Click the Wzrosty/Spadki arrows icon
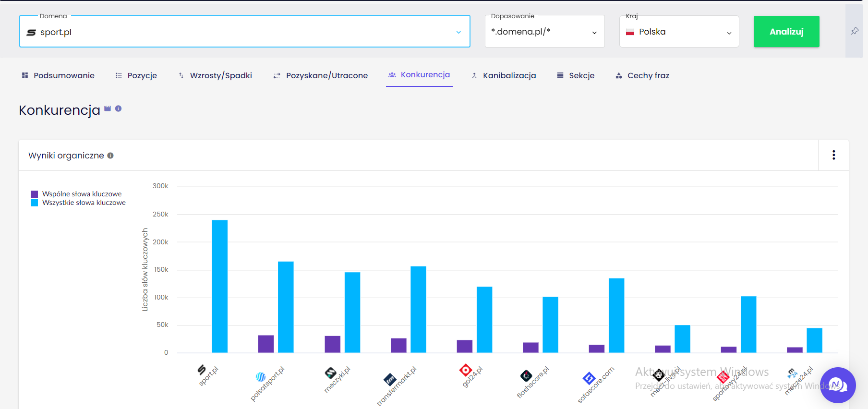The height and width of the screenshot is (409, 868). [x=181, y=75]
